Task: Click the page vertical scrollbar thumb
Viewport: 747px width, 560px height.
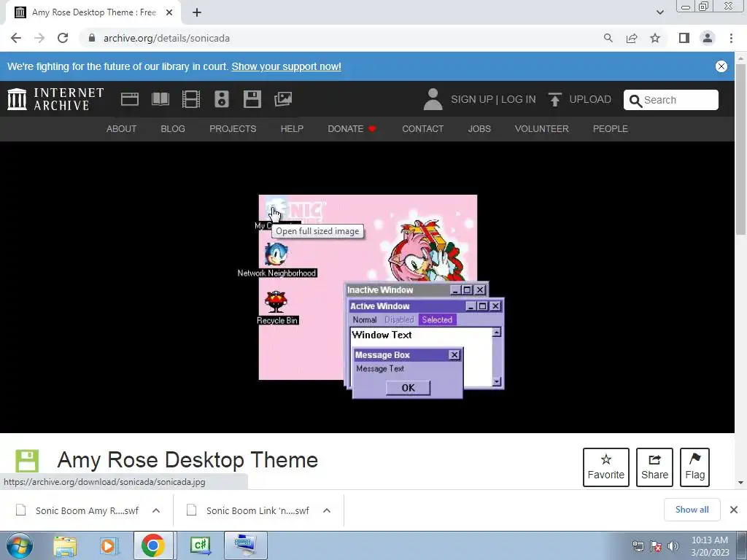Action: [x=740, y=149]
